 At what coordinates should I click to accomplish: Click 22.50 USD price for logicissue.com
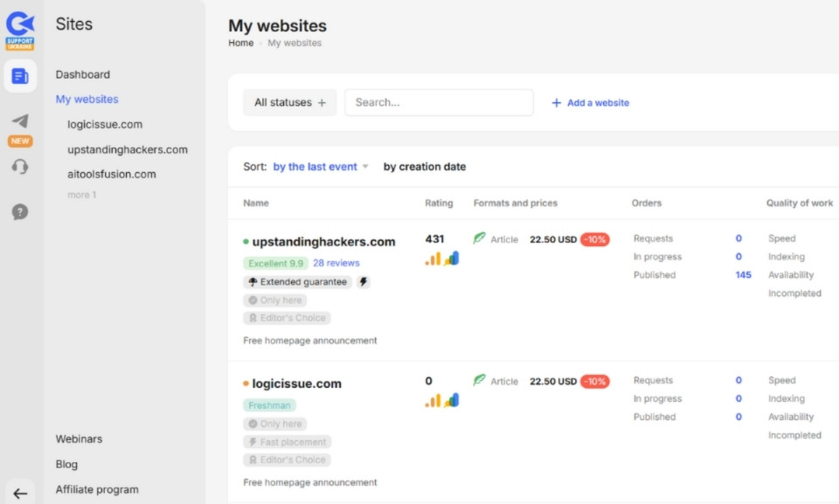point(553,382)
